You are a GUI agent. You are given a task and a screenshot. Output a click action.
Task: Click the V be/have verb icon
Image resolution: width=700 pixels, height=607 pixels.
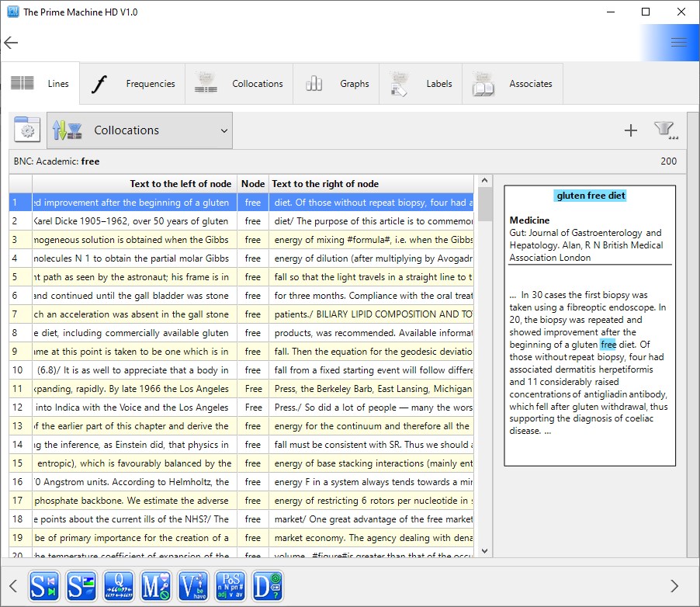point(193,586)
